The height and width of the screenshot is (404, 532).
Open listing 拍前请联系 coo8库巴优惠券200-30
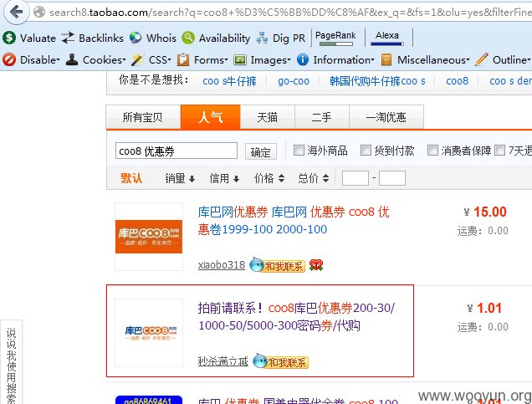tap(296, 316)
